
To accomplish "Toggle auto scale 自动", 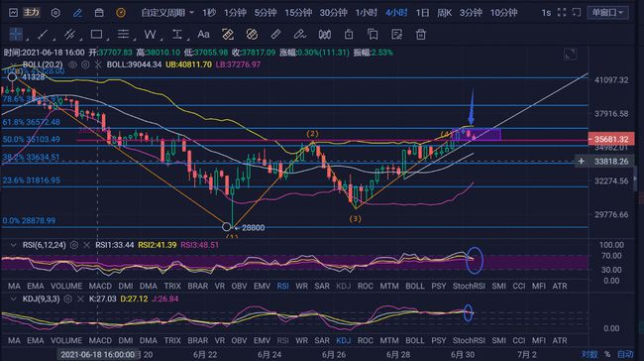I will pos(625,354).
